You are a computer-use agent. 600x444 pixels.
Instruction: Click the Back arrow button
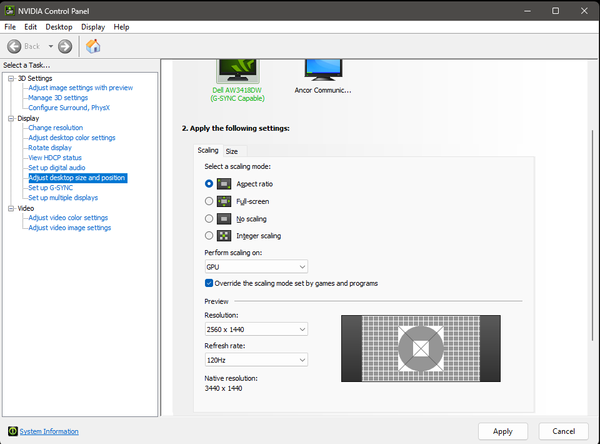click(x=14, y=46)
